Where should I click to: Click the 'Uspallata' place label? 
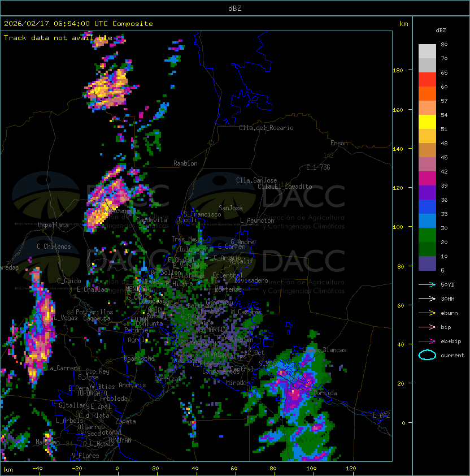(53, 225)
